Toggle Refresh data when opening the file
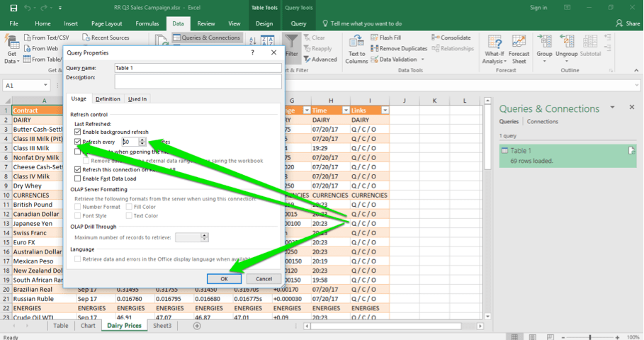This screenshot has width=644, height=340. point(78,152)
